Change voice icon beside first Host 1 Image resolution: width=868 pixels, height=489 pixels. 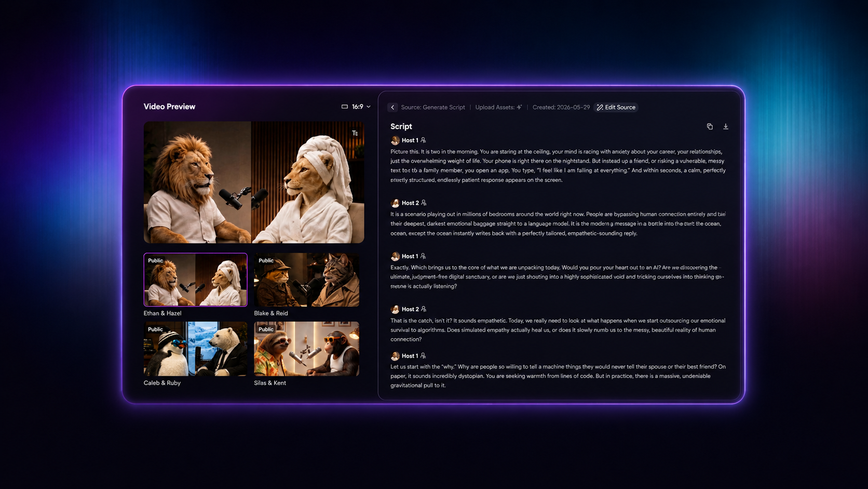423,140
